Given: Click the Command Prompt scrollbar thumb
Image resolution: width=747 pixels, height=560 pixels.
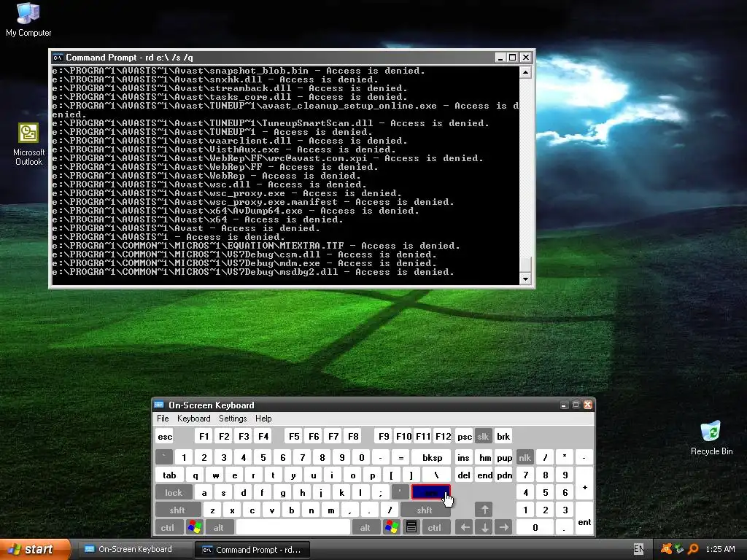Looking at the screenshot, I should [525, 264].
